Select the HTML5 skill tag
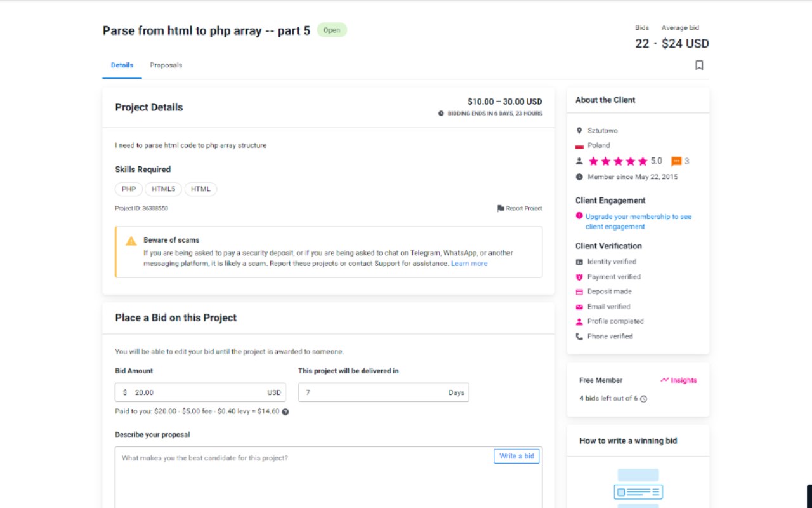812x508 pixels. pyautogui.click(x=163, y=189)
